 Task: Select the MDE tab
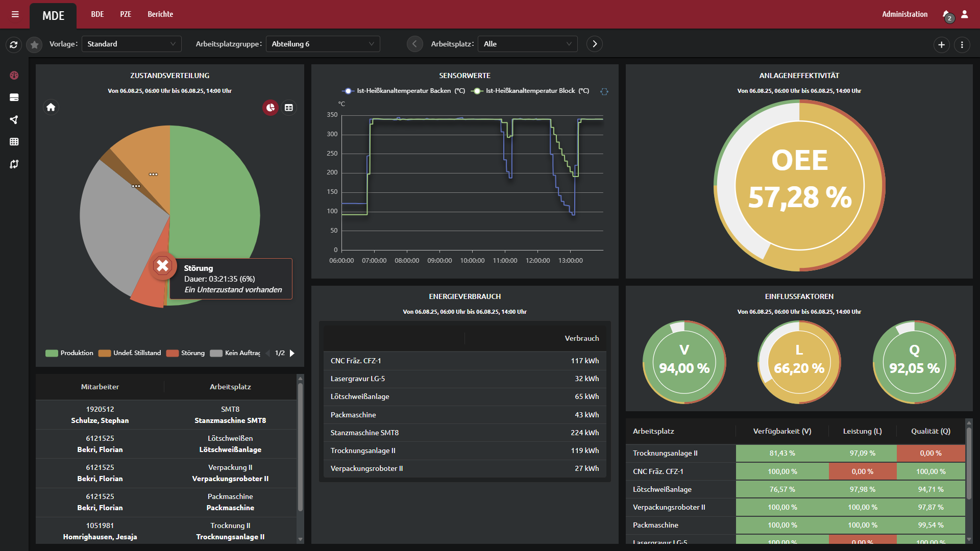[53, 16]
